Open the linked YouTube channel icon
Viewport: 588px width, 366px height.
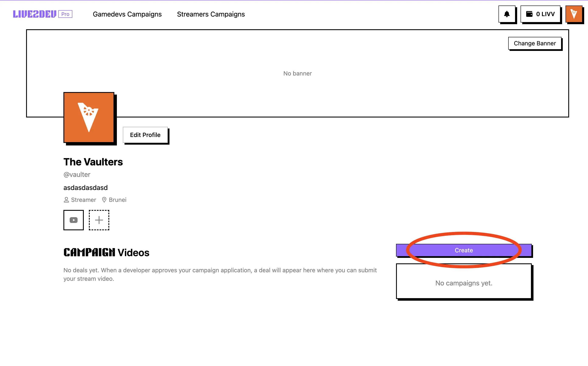pos(74,220)
